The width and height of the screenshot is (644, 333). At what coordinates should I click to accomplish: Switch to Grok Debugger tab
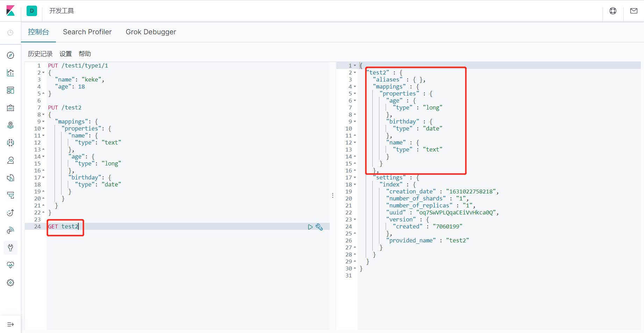point(151,32)
